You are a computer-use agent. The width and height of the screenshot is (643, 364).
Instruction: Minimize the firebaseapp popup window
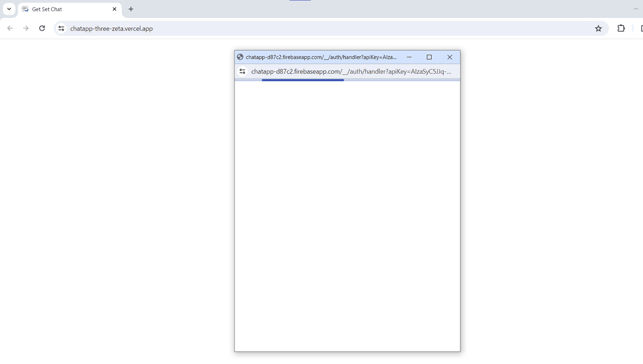click(x=409, y=57)
